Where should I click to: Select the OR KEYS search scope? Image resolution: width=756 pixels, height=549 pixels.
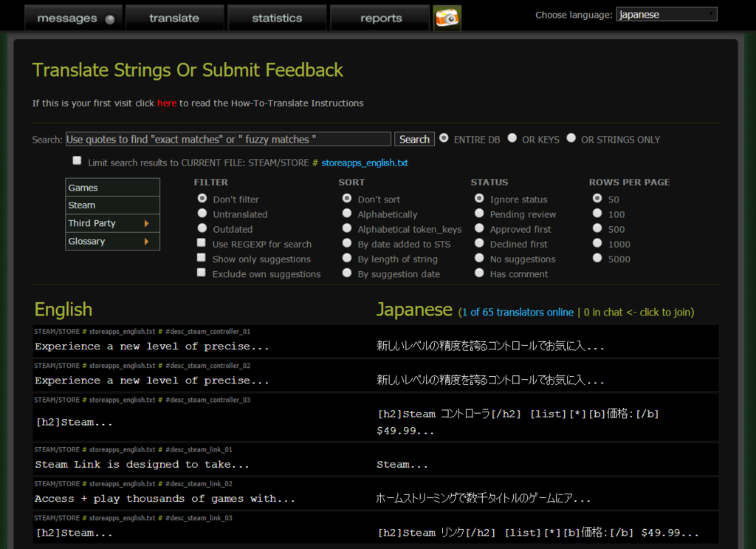tap(512, 138)
